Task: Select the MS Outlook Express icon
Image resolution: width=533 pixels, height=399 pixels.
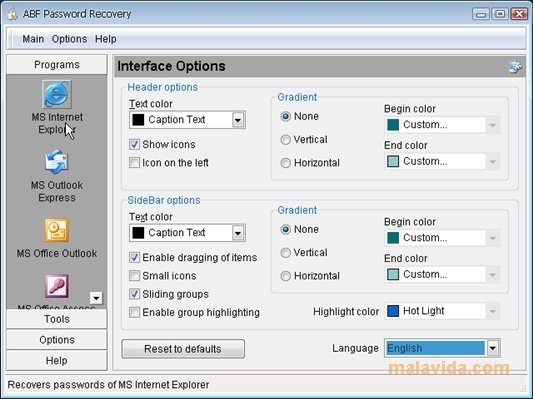Action: [x=57, y=162]
